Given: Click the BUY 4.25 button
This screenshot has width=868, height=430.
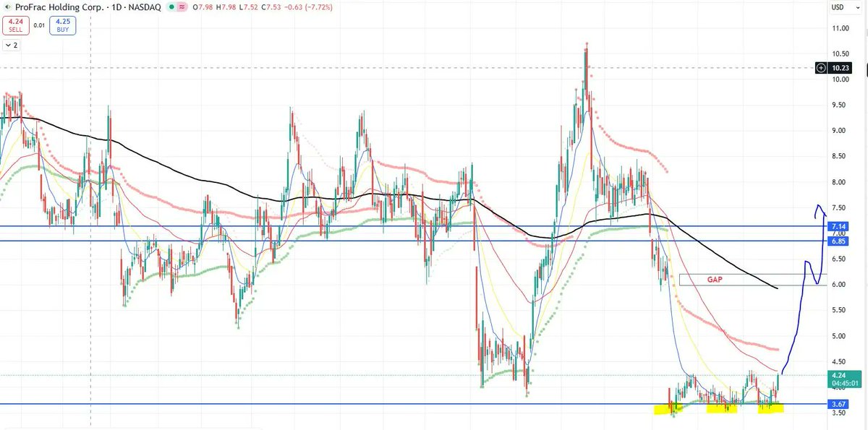Looking at the screenshot, I should pos(61,26).
